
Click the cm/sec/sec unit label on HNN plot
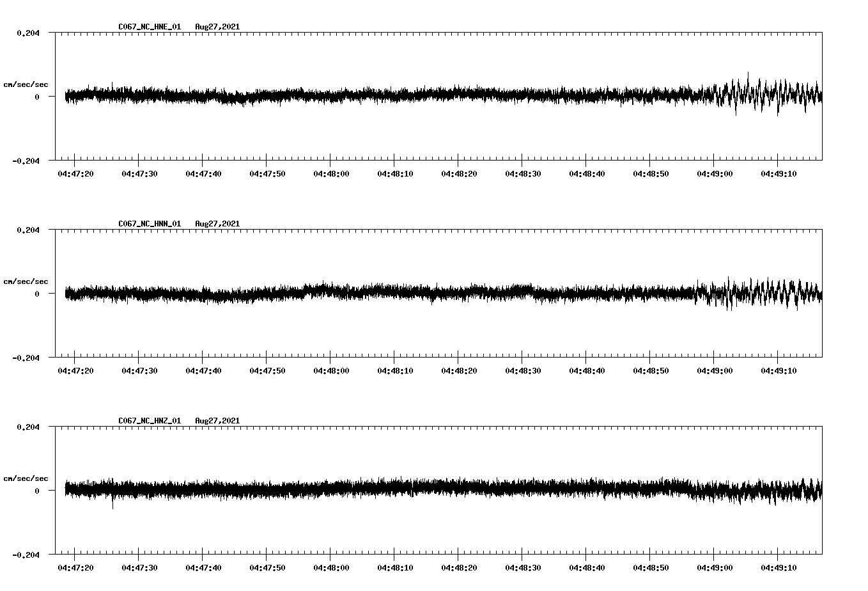coord(26,281)
